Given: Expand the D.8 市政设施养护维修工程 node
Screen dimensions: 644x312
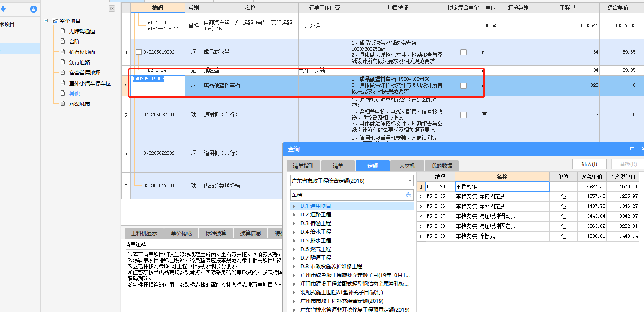Looking at the screenshot, I should click(295, 267).
